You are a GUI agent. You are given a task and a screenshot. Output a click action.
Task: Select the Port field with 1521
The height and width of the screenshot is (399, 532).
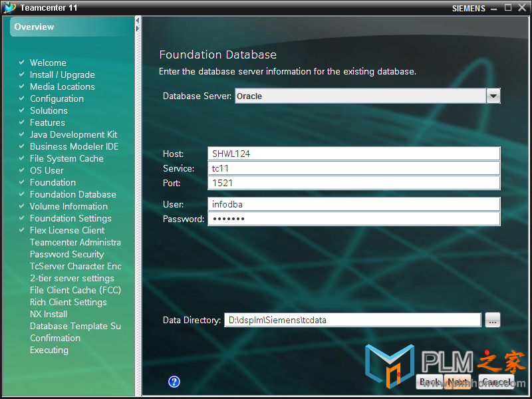(354, 183)
